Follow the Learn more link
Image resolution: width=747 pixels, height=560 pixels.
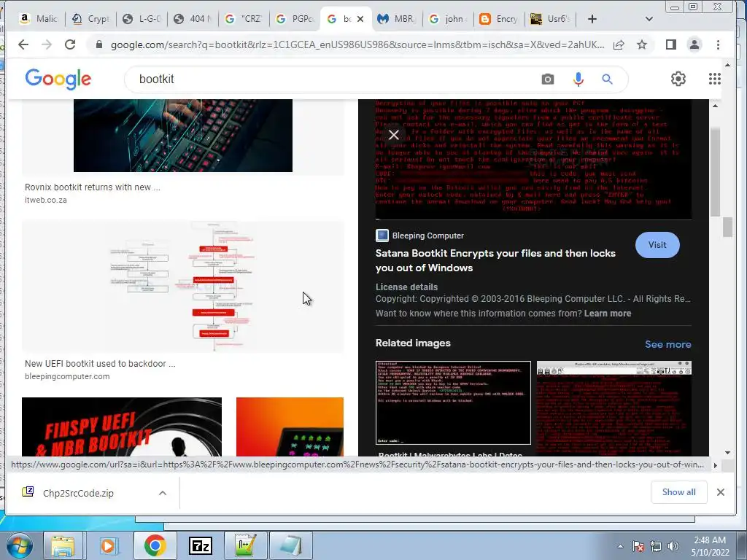pos(608,314)
